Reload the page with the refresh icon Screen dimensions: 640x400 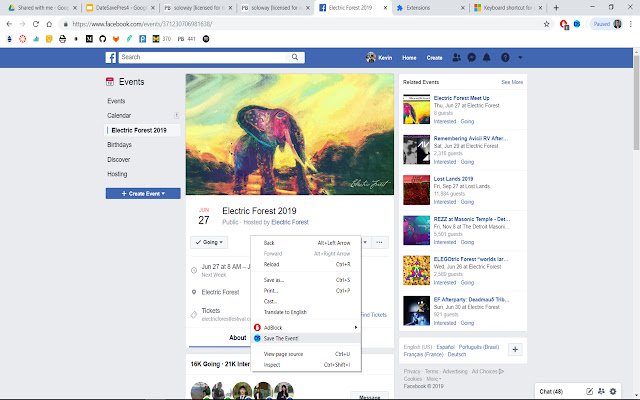pyautogui.click(x=36, y=24)
